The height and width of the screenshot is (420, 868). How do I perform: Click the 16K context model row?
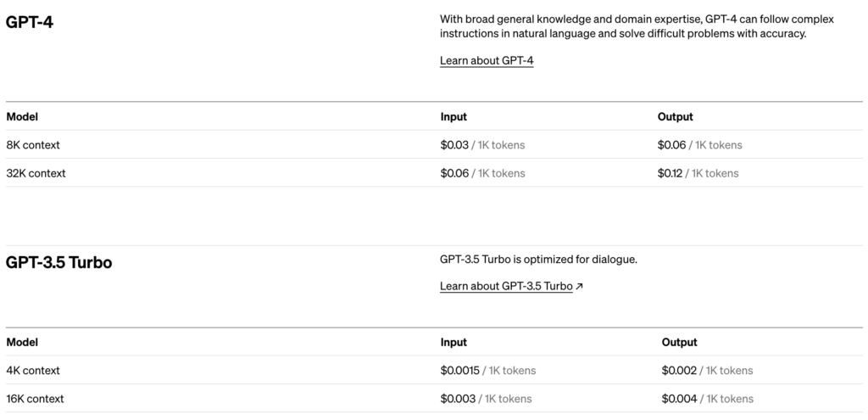click(434, 399)
